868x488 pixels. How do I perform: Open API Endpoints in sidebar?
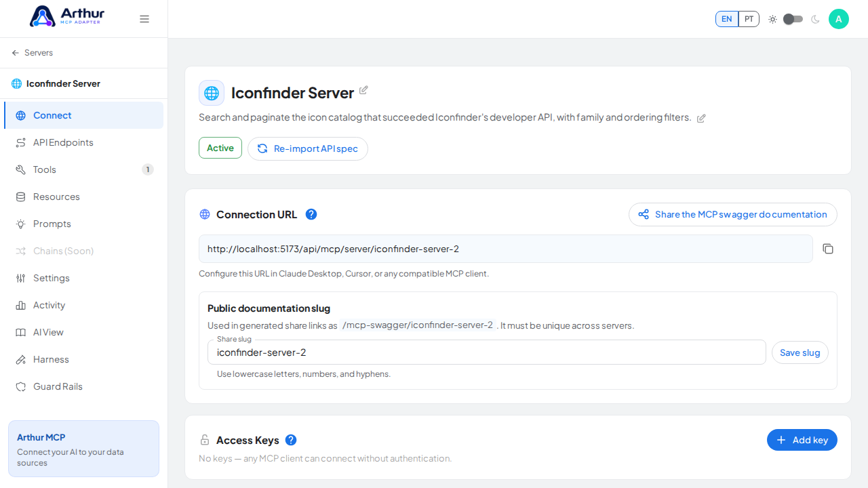click(83, 142)
